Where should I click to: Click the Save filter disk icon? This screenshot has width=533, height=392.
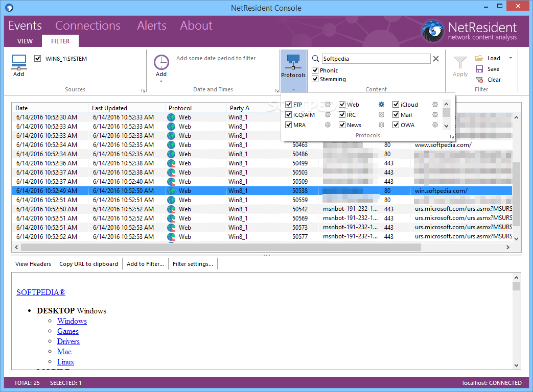(x=479, y=69)
